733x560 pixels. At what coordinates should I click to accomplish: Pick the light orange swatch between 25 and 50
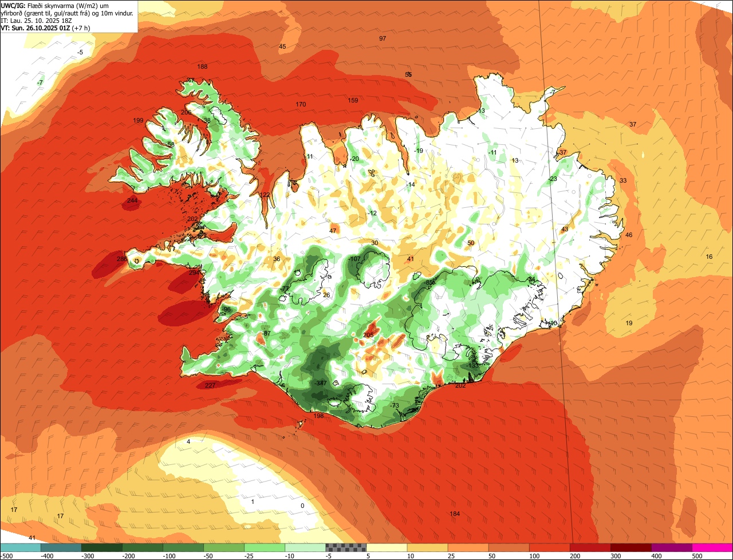[468, 547]
